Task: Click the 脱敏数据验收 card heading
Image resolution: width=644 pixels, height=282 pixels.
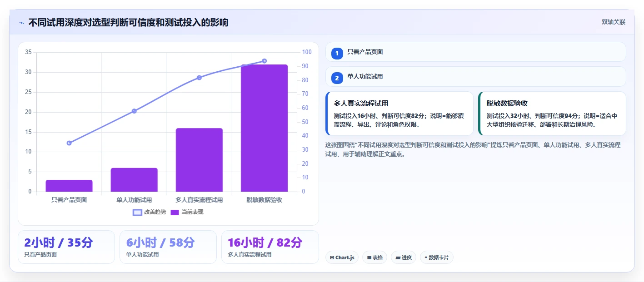Action: (507, 104)
